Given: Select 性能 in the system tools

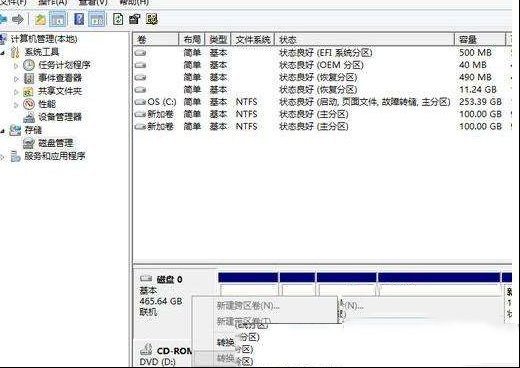Looking at the screenshot, I should click(47, 104).
